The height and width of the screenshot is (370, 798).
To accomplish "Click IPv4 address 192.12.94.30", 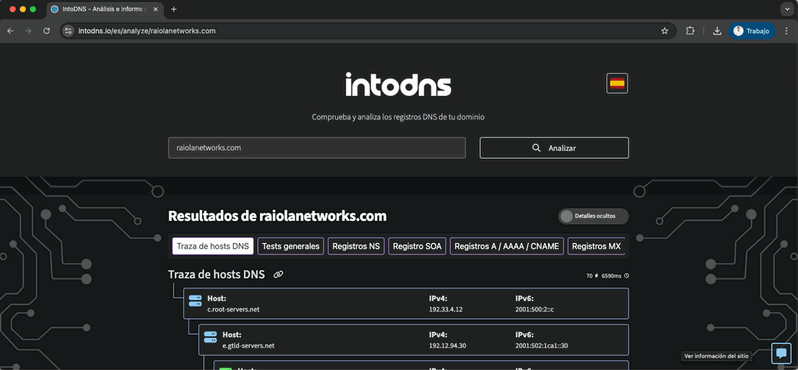I will (448, 346).
